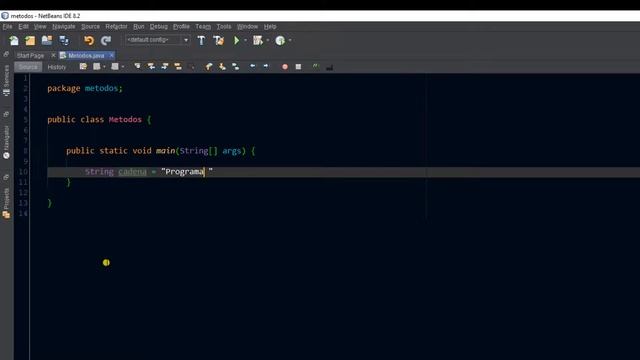Open the View menu

[40, 27]
